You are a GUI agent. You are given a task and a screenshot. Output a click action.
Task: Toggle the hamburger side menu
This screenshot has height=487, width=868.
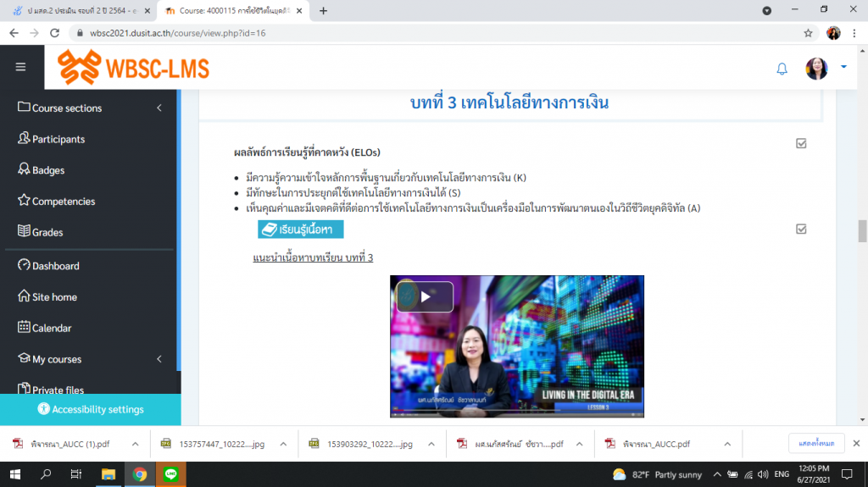pos(20,67)
